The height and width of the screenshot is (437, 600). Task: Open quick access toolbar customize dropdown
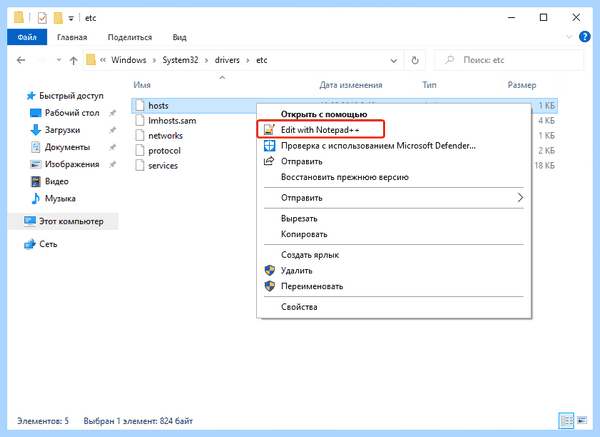point(71,18)
